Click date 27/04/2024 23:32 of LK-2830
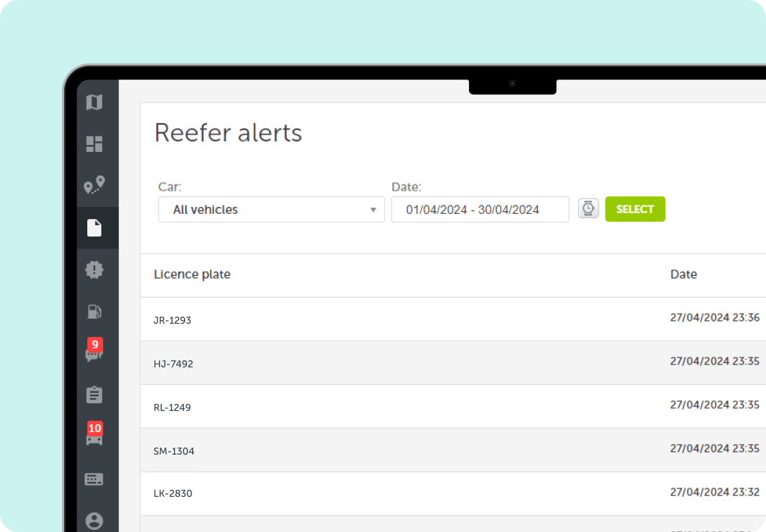This screenshot has height=532, width=766. (715, 492)
